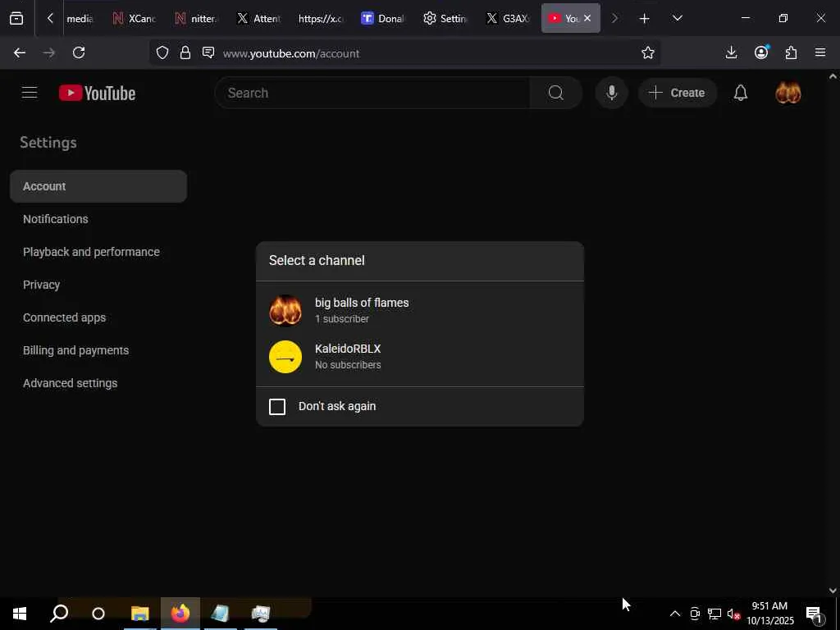Go back with browser back arrow

(x=20, y=52)
